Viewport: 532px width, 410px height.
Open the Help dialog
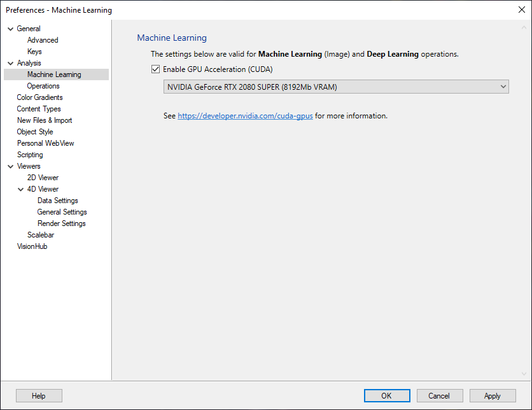point(38,395)
